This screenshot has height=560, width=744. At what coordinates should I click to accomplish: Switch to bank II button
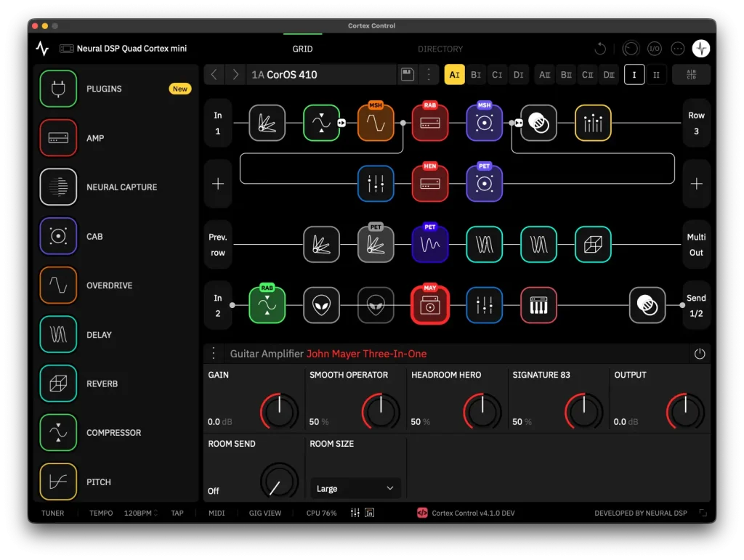656,74
